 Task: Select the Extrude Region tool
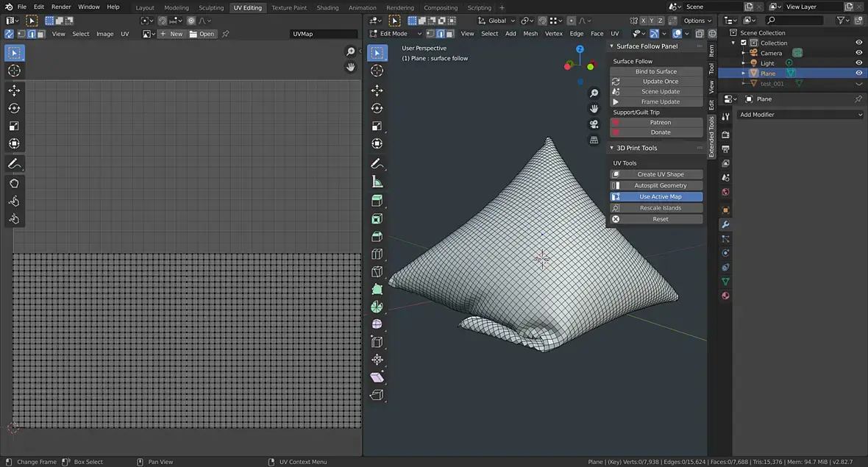click(x=377, y=200)
